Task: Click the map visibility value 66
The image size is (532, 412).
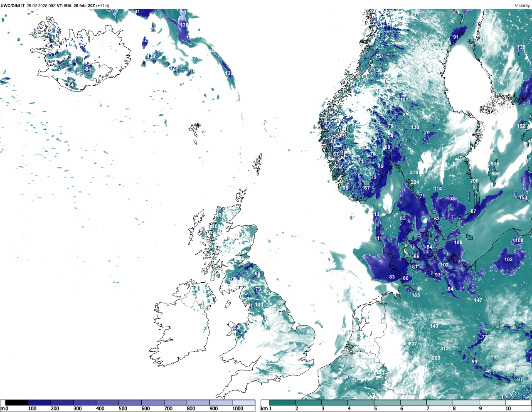Action: tap(258, 274)
